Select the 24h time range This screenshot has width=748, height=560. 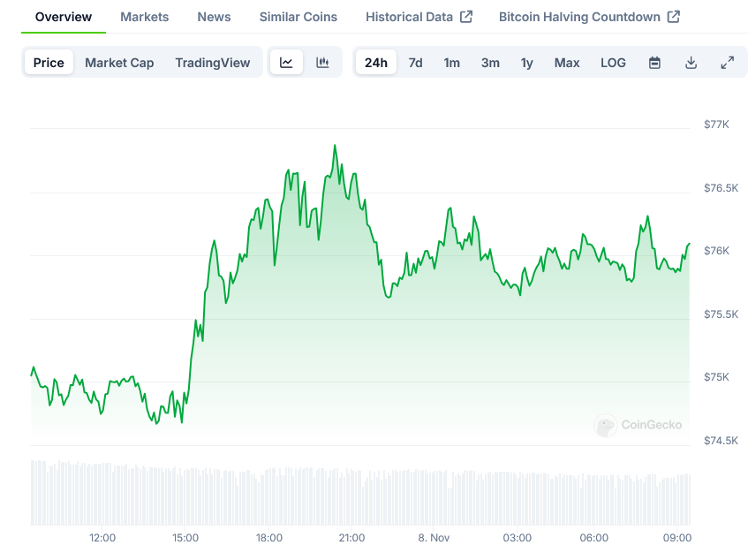(x=376, y=63)
